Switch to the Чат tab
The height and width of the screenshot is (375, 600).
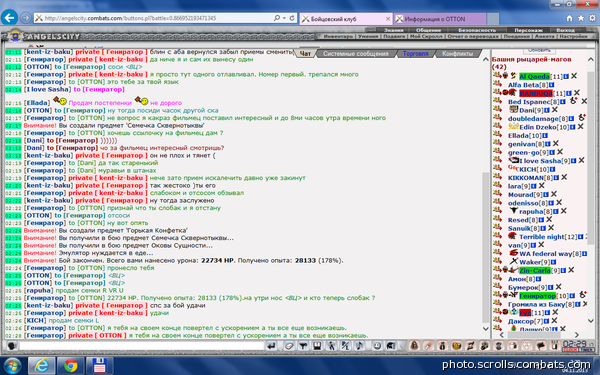pyautogui.click(x=305, y=54)
